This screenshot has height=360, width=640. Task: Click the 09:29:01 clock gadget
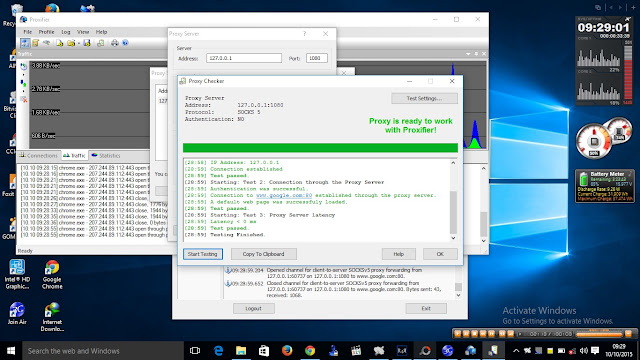point(603,28)
